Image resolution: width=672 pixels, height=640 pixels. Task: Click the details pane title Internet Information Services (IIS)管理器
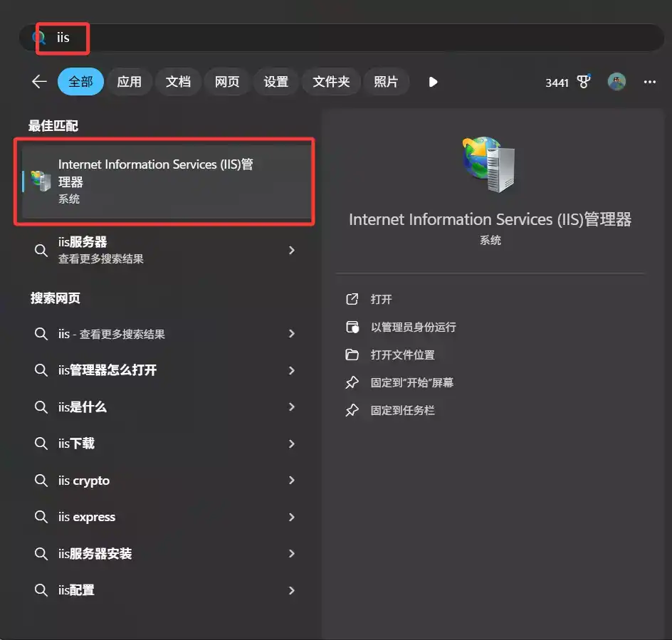[x=490, y=219]
